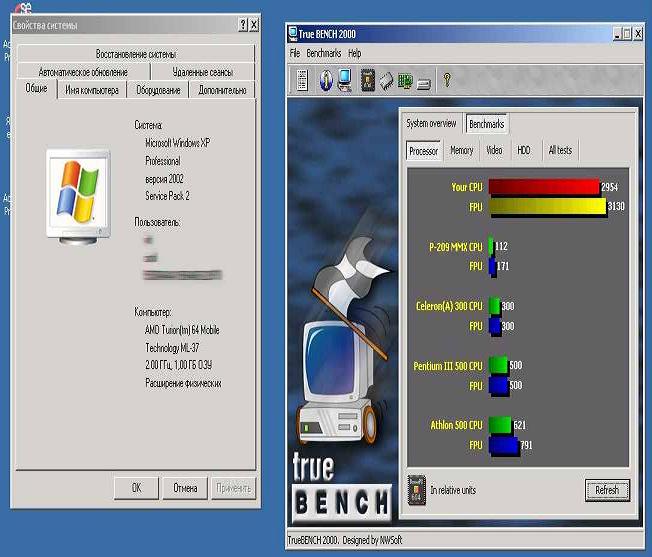Screen dimensions: 652x557
Task: Click the icon beside the 'In relative units' label
Action: [x=417, y=490]
